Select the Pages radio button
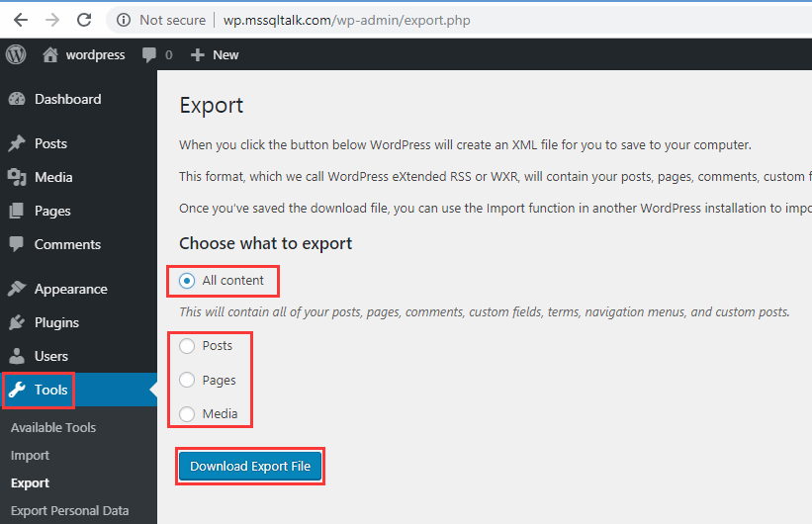The height and width of the screenshot is (524, 812). pyautogui.click(x=187, y=380)
